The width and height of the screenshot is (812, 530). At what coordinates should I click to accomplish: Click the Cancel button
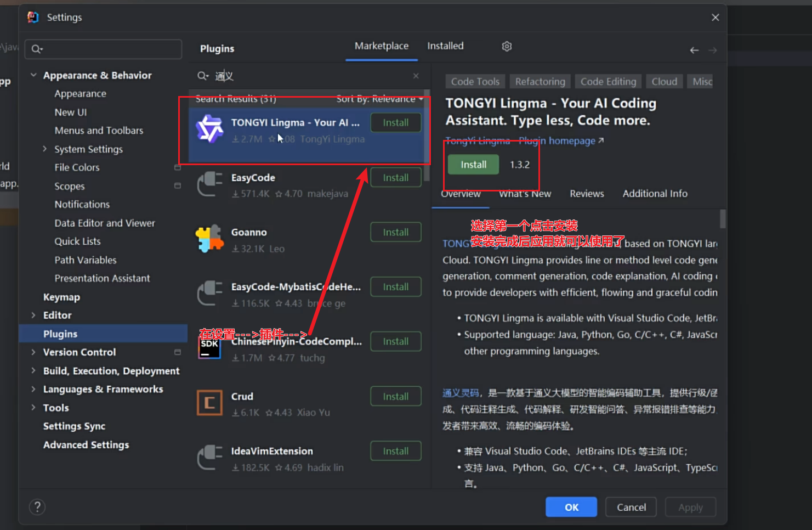point(631,507)
